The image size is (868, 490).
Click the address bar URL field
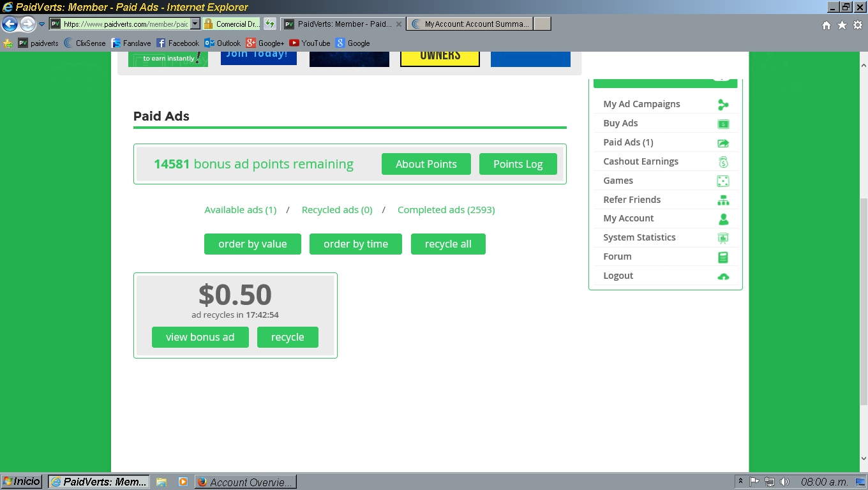pyautogui.click(x=126, y=24)
